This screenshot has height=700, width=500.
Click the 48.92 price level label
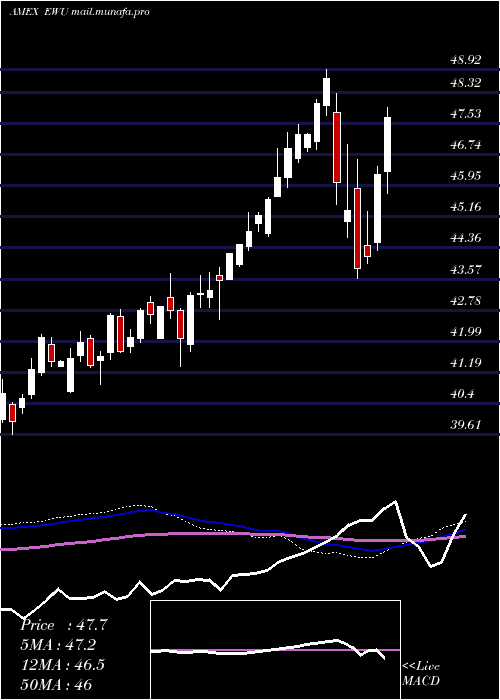tap(465, 59)
